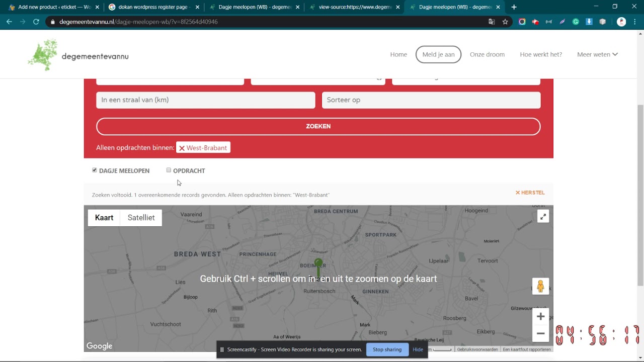Click the browser back arrow
Viewport: 644px width, 362px height.
[9, 22]
